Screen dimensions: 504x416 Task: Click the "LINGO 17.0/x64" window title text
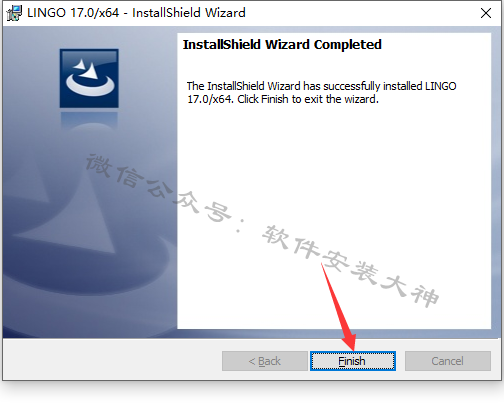(x=73, y=13)
